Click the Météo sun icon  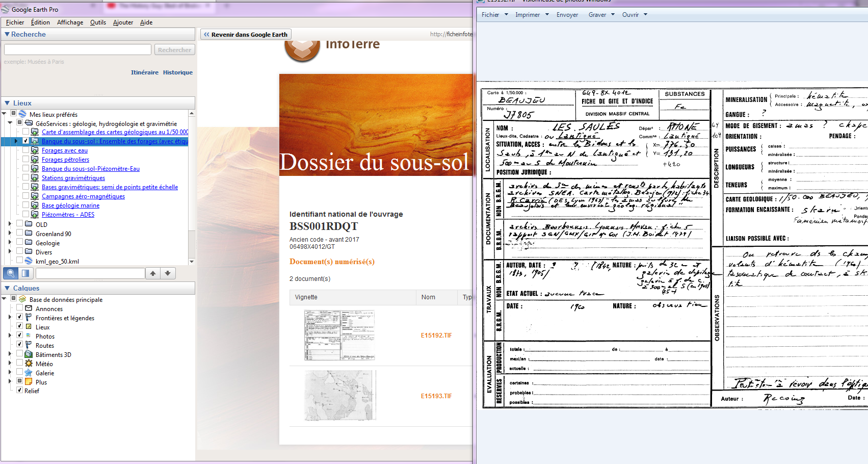[29, 364]
